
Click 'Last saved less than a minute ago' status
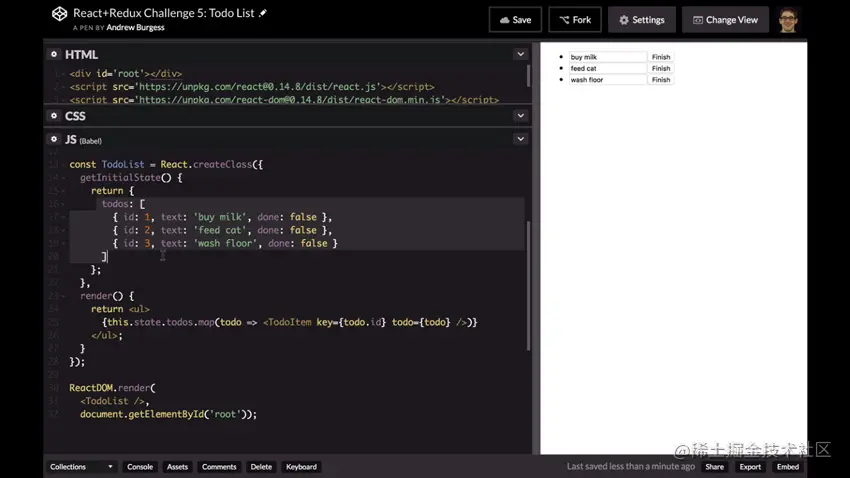631,466
